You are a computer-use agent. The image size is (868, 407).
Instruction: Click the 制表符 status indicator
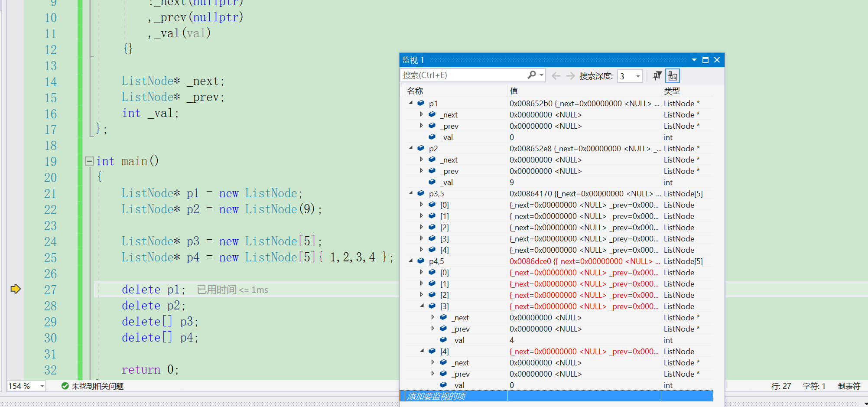849,386
